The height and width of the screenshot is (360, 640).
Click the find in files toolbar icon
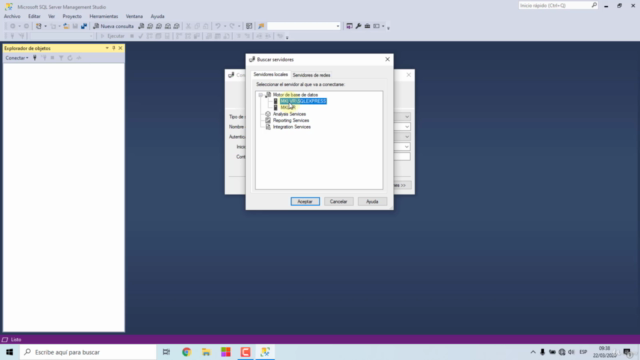[x=261, y=26]
